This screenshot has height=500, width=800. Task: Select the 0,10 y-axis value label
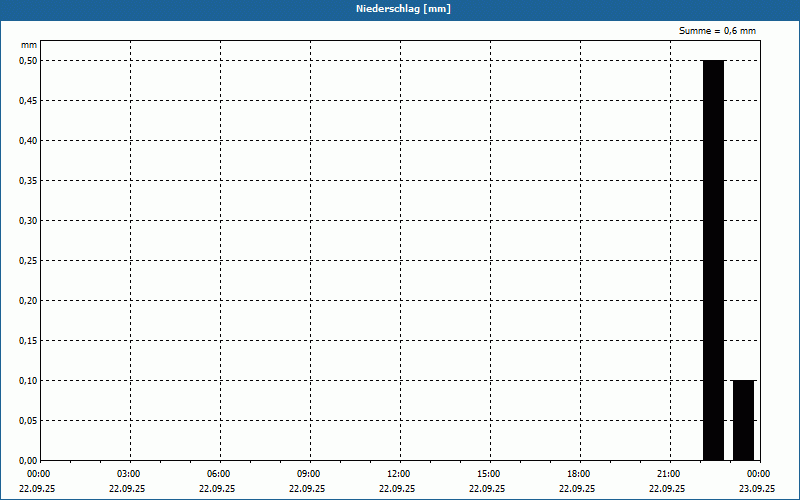(28, 380)
